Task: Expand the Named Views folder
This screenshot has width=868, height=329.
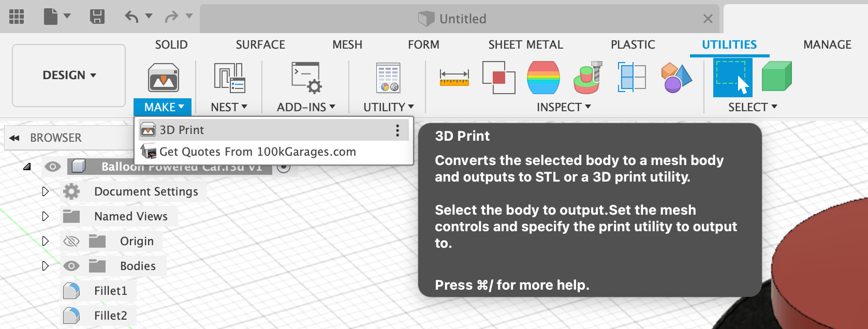Action: 46,216
